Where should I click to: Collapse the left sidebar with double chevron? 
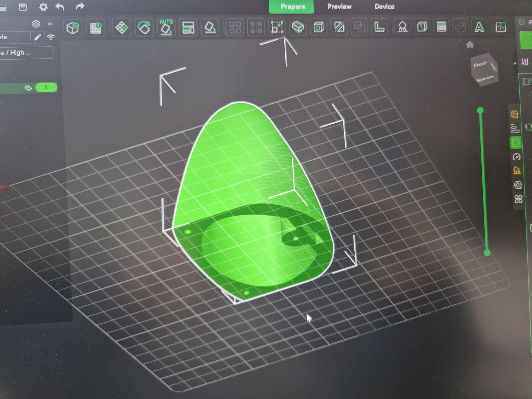tap(50, 24)
